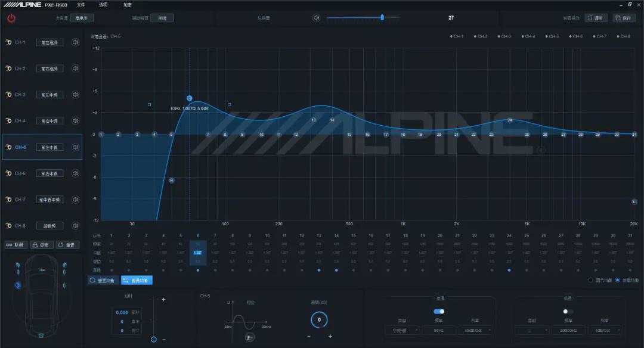
Task: Mute channel CH-6 with its speaker icon
Action: 76,173
